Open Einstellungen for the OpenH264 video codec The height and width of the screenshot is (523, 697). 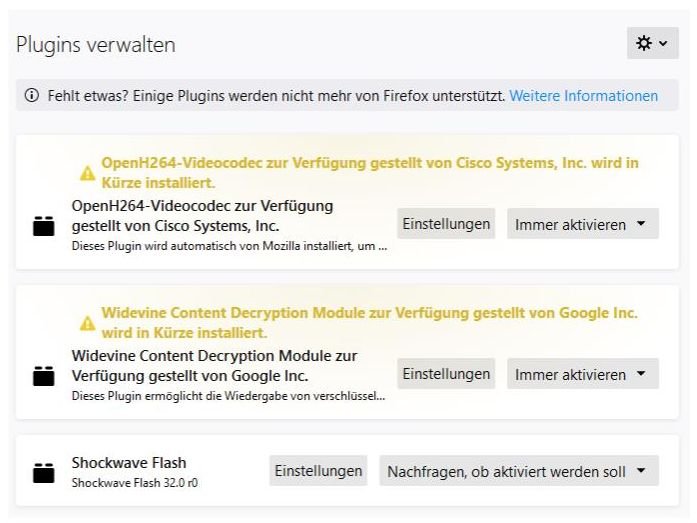point(446,224)
